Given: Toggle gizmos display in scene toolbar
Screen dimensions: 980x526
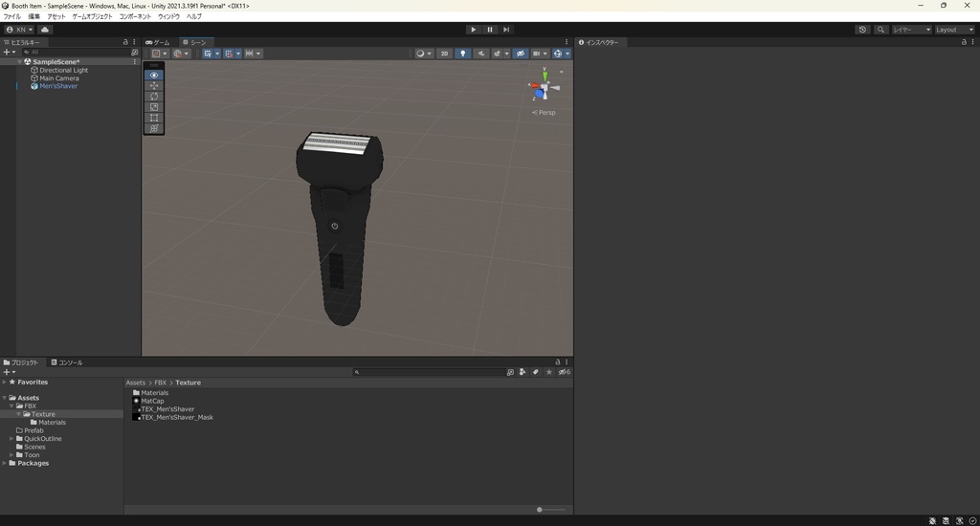Looking at the screenshot, I should (x=558, y=54).
